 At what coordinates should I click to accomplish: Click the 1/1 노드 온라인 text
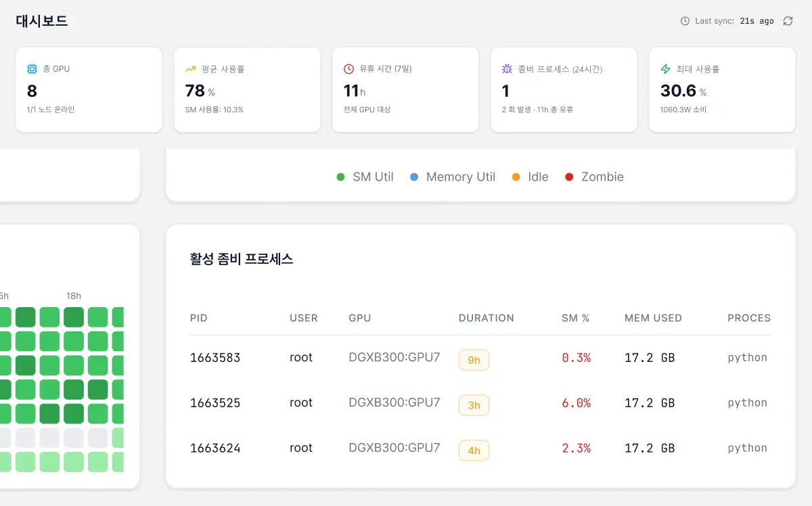51,110
